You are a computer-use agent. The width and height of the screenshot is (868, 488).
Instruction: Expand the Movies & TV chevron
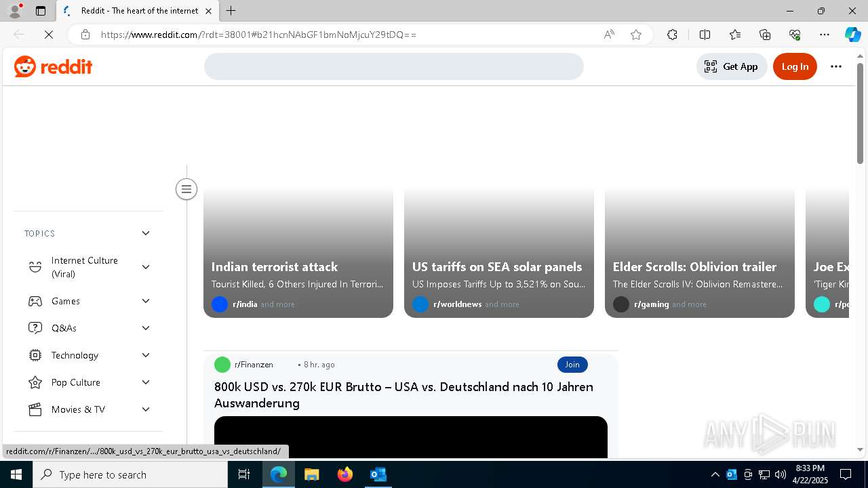click(146, 409)
